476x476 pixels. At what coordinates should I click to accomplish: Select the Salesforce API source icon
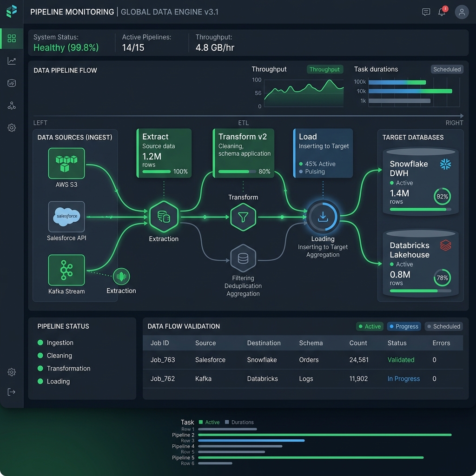66,217
